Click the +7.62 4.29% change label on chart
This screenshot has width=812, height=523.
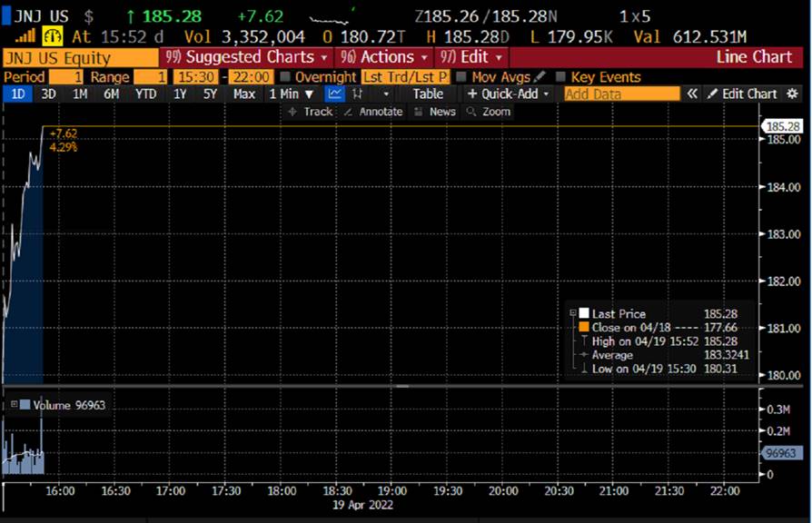[64, 141]
